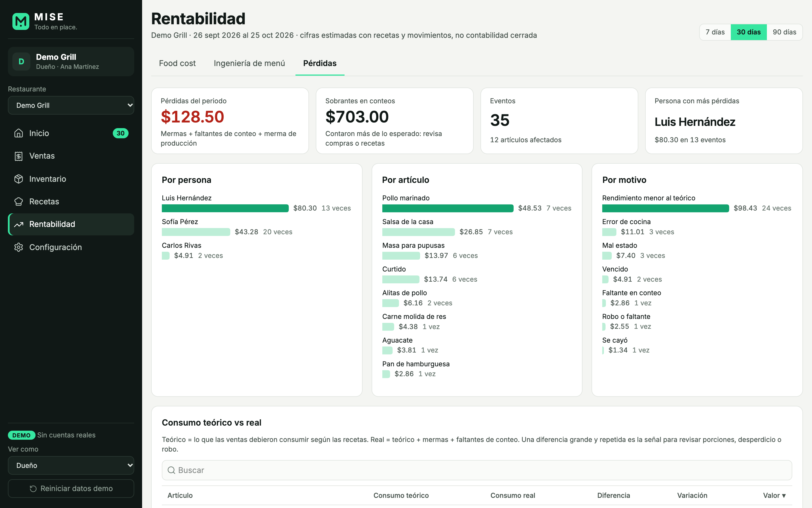Open Configuración from the sidebar
812x508 pixels.
71,247
